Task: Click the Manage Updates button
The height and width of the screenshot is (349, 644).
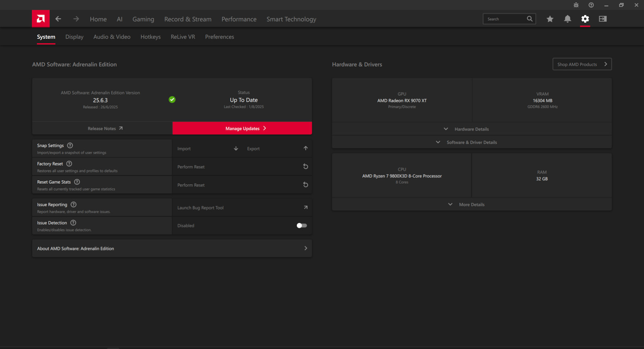Action: [242, 128]
